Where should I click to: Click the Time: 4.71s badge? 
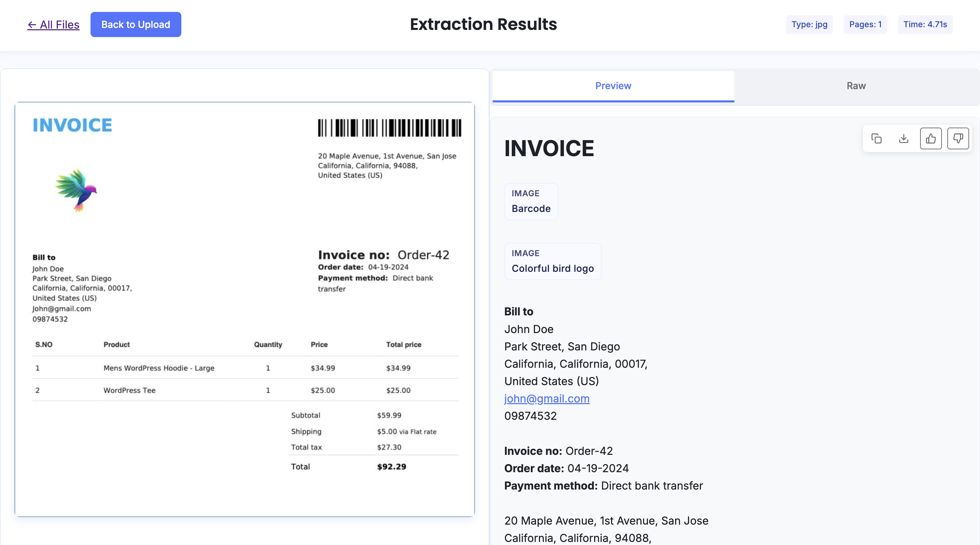pyautogui.click(x=925, y=24)
